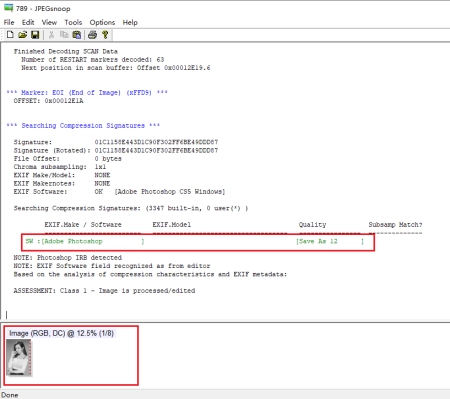Click the 'Image (RGB, DC) @ 12.5% (1/8)' label
The image size is (450, 399).
point(62,333)
